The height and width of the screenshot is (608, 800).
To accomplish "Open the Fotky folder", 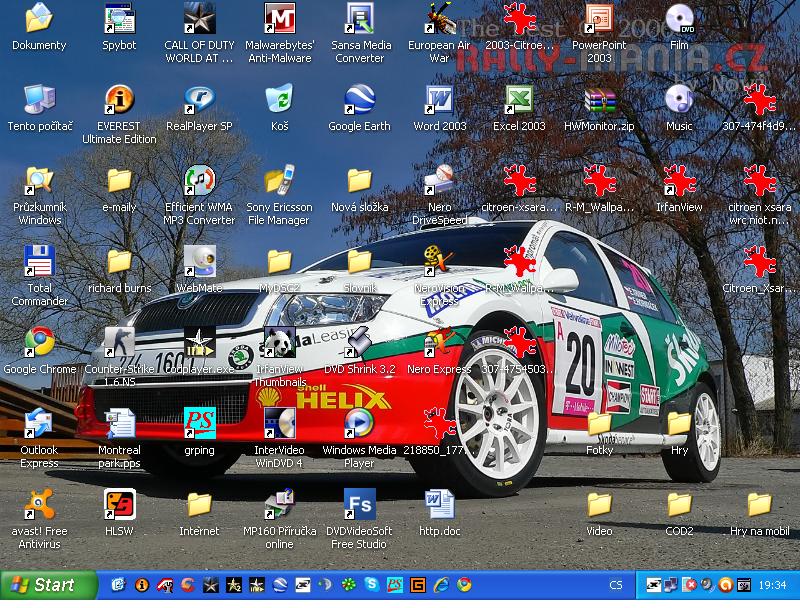I will (599, 424).
